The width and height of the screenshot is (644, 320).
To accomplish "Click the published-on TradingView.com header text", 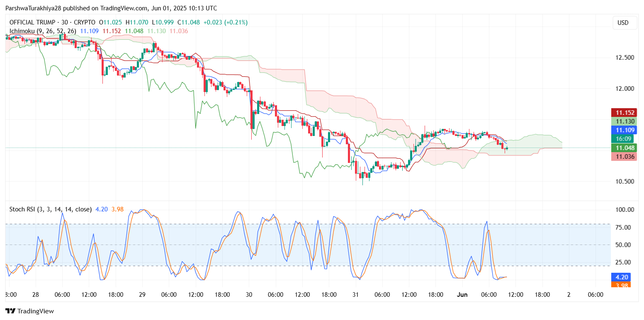I will click(111, 8).
